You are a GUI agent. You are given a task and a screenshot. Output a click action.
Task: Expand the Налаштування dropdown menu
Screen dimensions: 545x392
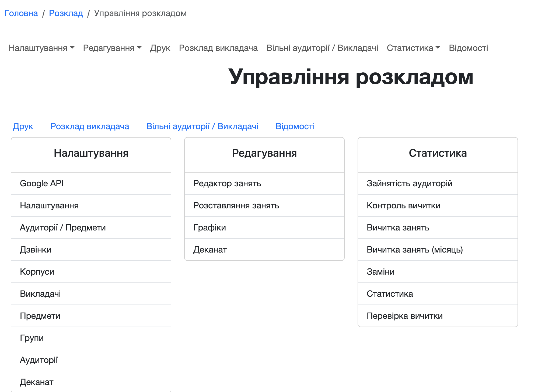(41, 48)
